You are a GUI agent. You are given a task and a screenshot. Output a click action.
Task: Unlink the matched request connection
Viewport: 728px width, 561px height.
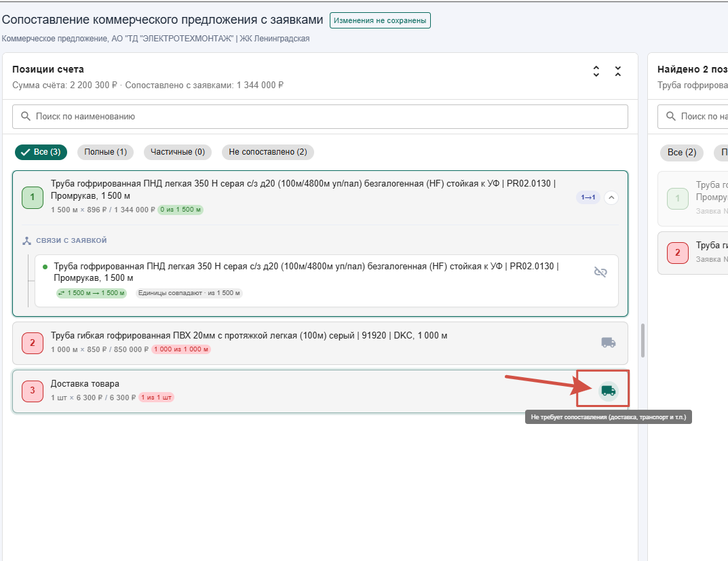pyautogui.click(x=600, y=272)
